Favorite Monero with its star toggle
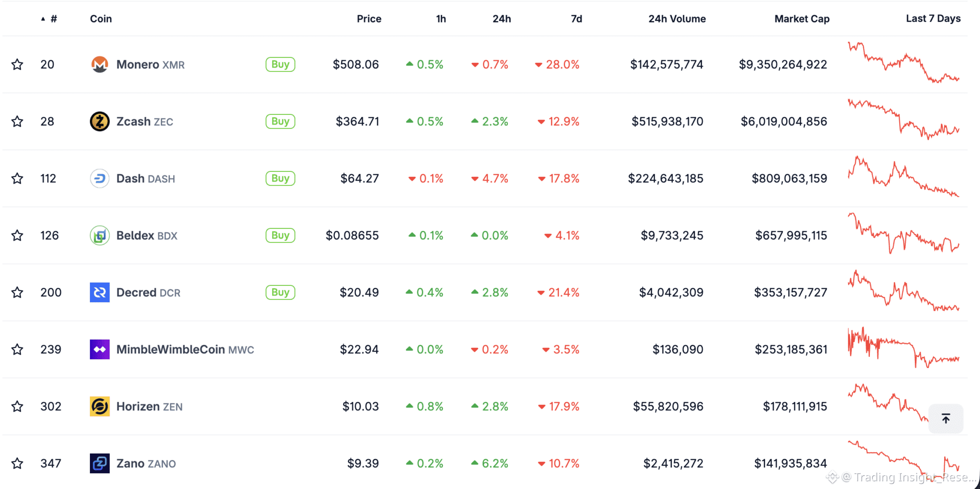980x489 pixels. coord(17,65)
